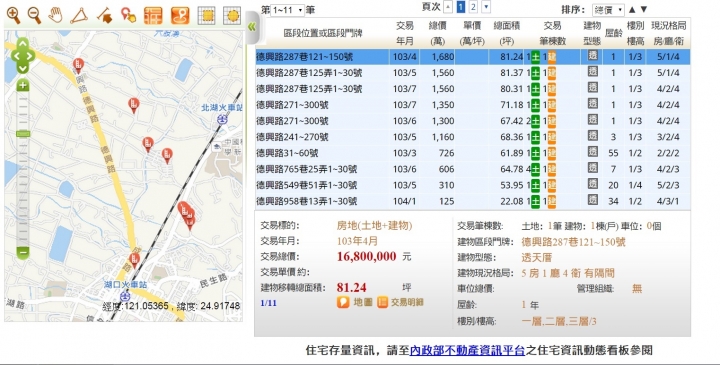Click orange 建 icon in 德興路765巷25弄 row
Screen dimensions: 720x365
tap(552, 169)
